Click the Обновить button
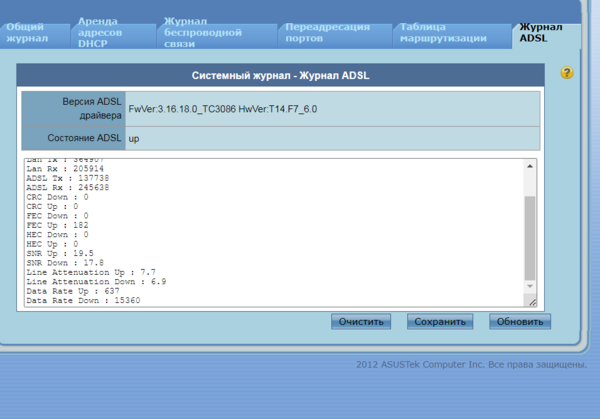This screenshot has width=600, height=419. tap(520, 321)
